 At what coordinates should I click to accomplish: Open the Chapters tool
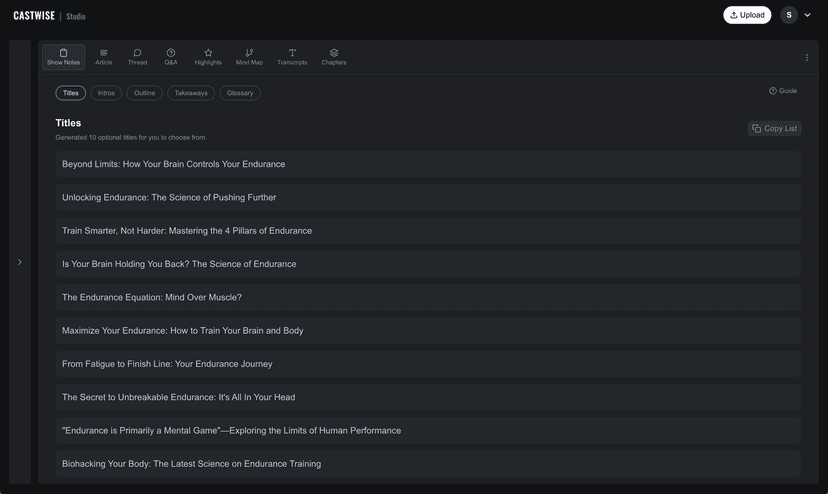334,57
